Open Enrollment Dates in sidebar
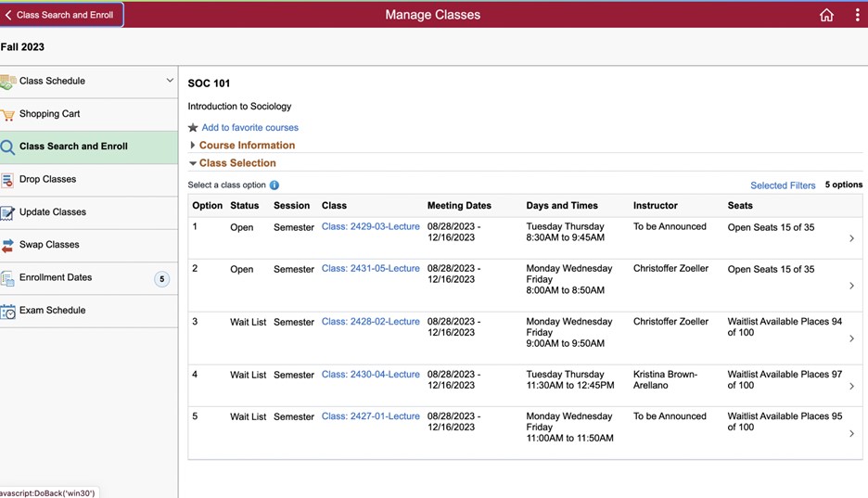This screenshot has width=868, height=498. [x=56, y=277]
